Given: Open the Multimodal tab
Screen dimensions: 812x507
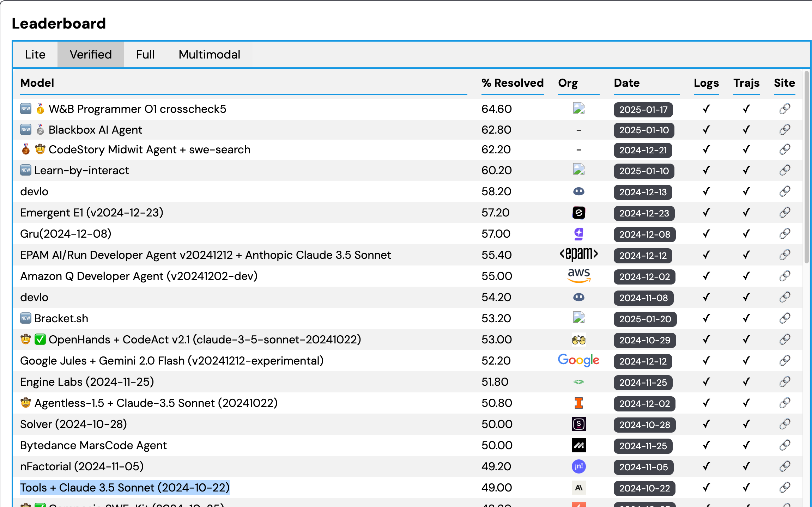Looking at the screenshot, I should pos(210,55).
